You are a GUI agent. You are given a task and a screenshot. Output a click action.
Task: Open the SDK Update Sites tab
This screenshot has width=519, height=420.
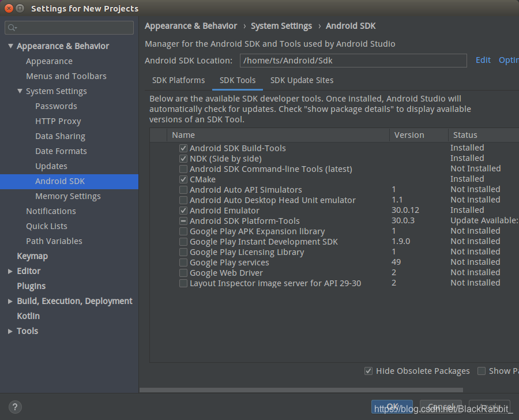(302, 80)
